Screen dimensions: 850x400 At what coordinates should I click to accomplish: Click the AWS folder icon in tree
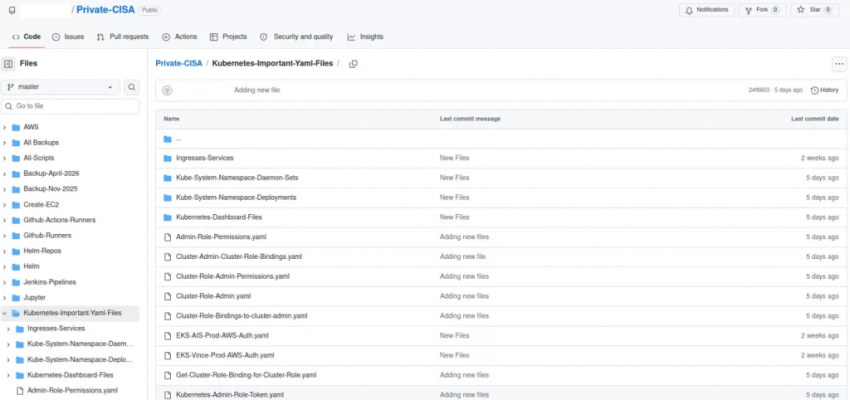pos(16,127)
